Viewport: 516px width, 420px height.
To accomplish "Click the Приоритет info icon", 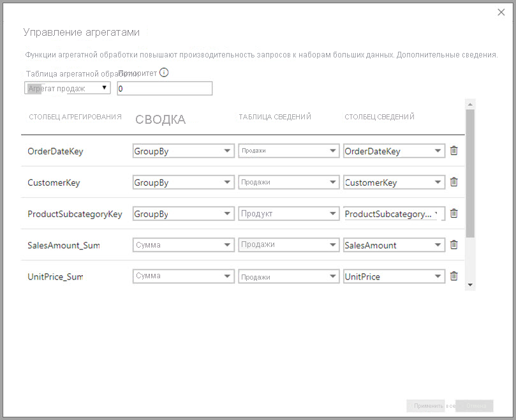I will click(164, 73).
